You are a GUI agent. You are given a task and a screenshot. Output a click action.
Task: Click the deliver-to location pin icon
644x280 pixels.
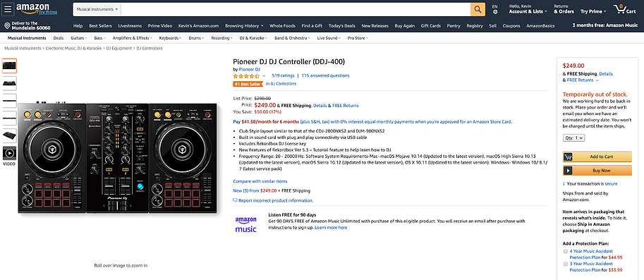point(7,26)
